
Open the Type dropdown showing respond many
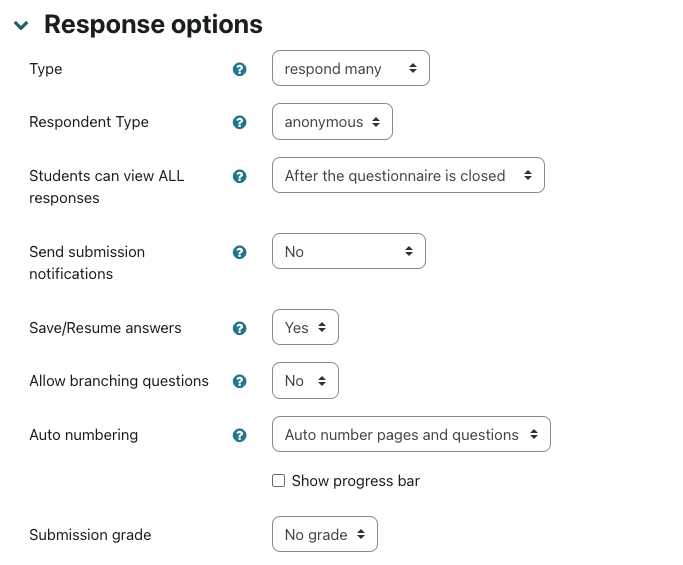350,69
